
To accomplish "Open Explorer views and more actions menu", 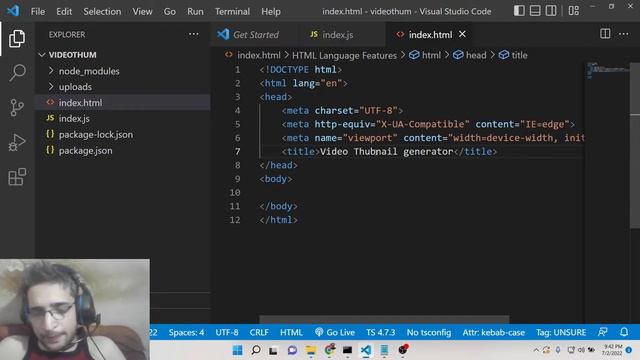I will 193,34.
